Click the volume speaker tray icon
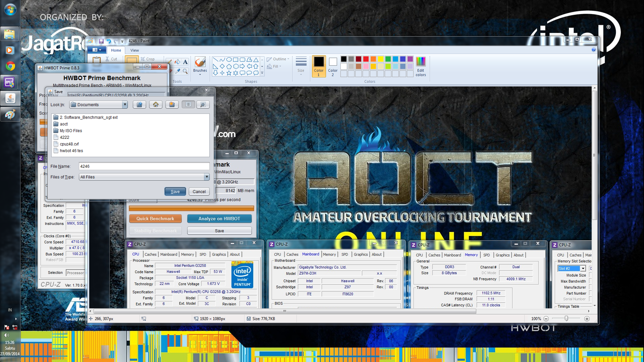Screen dimensions: 644x362 coord(6,335)
